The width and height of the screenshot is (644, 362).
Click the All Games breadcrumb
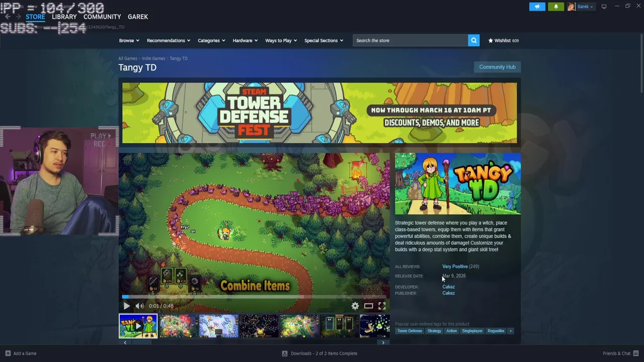click(x=128, y=58)
